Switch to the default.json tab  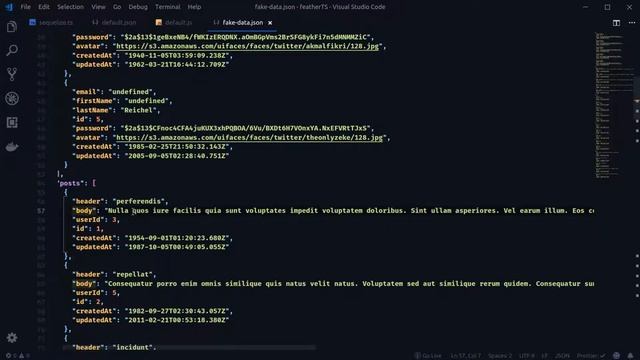(115, 23)
